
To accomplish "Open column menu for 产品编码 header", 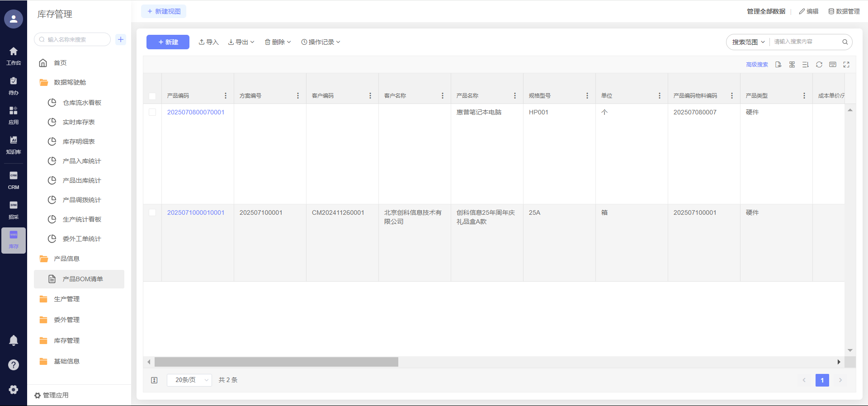I will (x=226, y=96).
